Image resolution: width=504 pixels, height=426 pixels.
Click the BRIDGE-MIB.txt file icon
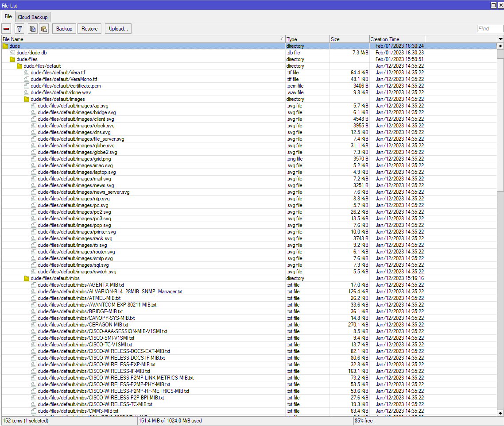pyautogui.click(x=34, y=311)
